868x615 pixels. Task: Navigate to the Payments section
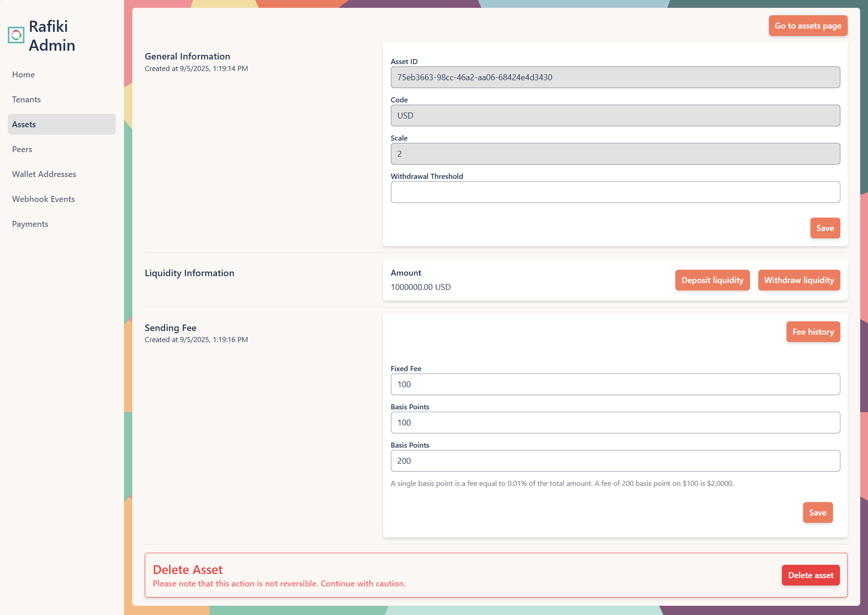point(30,224)
